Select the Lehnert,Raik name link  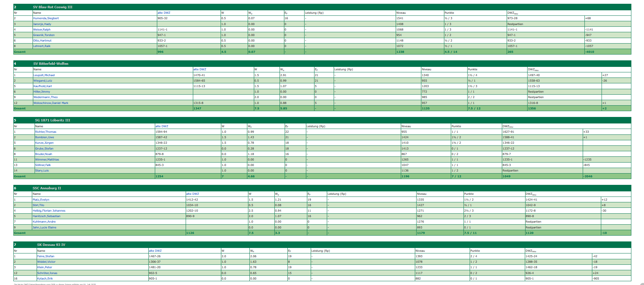tap(42, 46)
